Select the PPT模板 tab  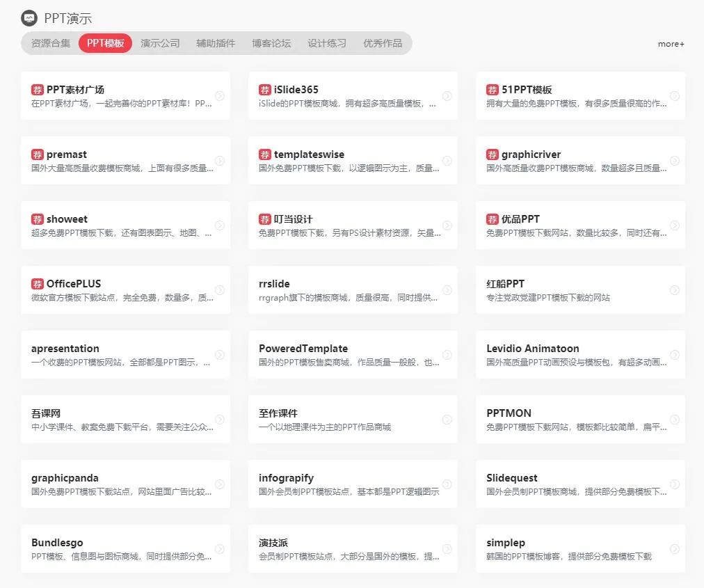(x=106, y=43)
